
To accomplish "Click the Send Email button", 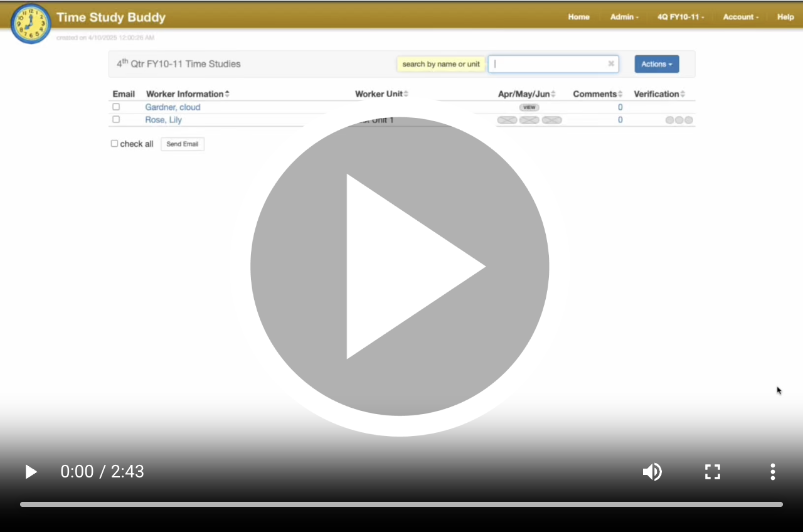I will (183, 144).
